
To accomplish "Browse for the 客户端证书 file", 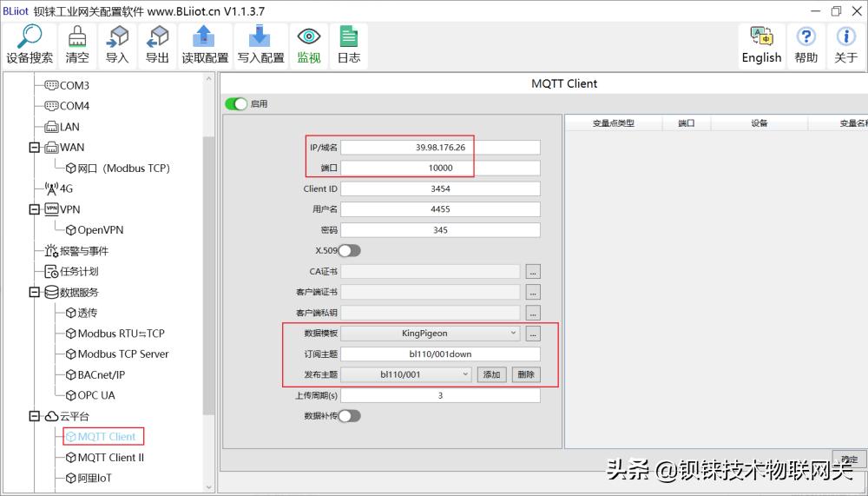I will pos(533,293).
